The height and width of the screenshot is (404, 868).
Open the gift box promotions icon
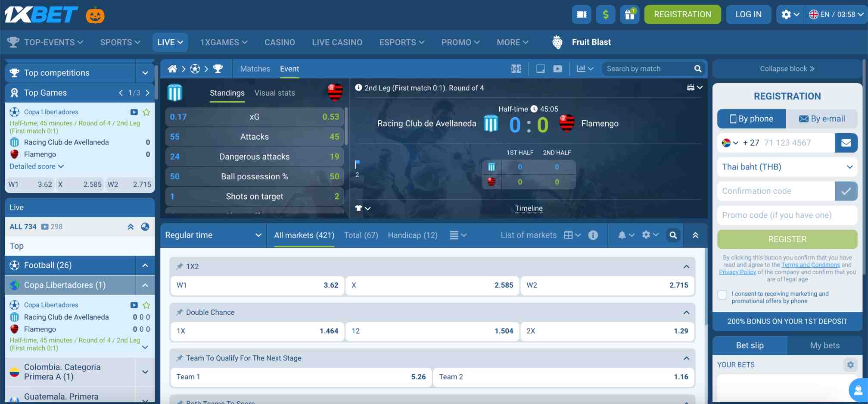(629, 14)
